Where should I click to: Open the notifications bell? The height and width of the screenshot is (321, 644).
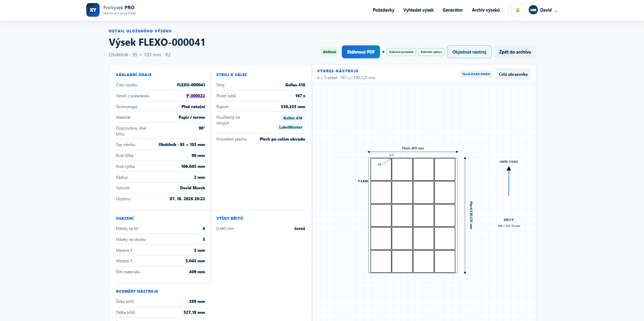518,10
